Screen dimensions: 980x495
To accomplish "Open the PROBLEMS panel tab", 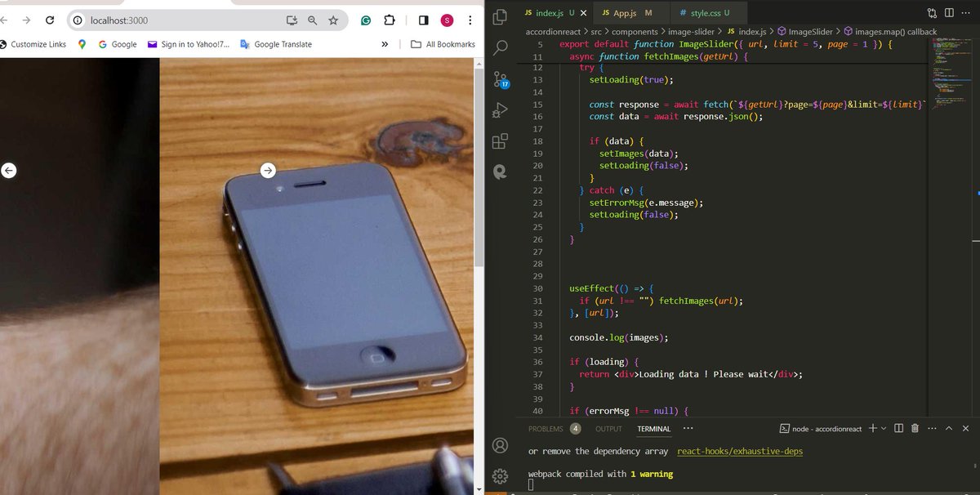I will [545, 428].
